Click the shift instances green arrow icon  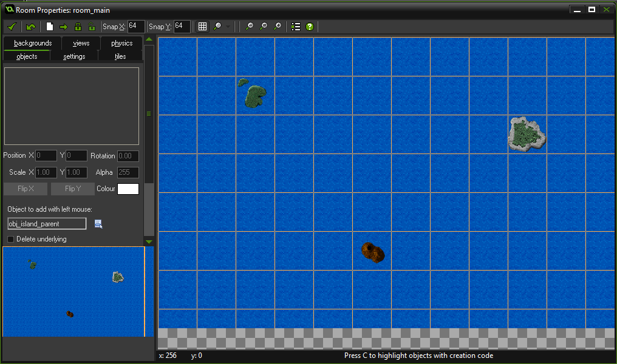[63, 27]
